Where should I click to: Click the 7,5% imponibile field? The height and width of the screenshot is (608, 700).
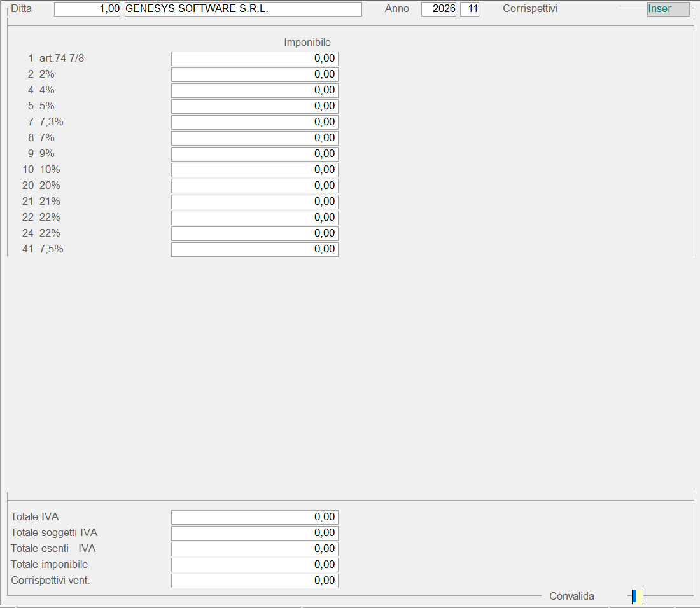(x=255, y=249)
